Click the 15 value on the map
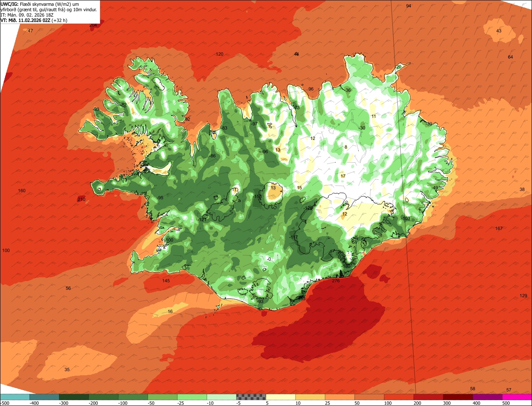Image resolution: width=532 pixels, height=406 pixels. 299,188
